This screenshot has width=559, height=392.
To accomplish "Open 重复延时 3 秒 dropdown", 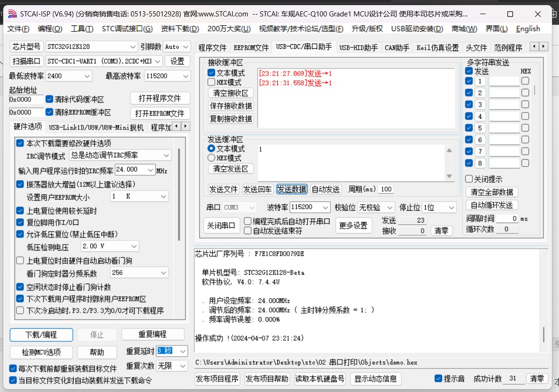I will click(x=172, y=351).
